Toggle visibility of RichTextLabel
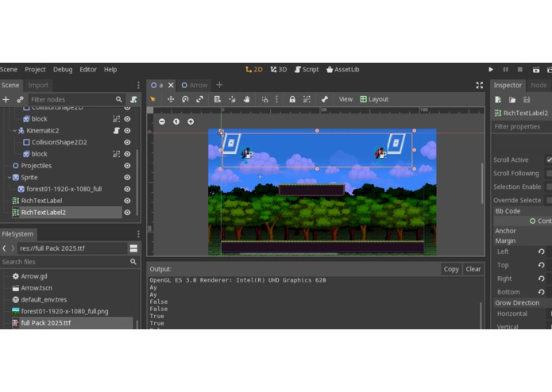This screenshot has height=392, width=552. click(127, 201)
